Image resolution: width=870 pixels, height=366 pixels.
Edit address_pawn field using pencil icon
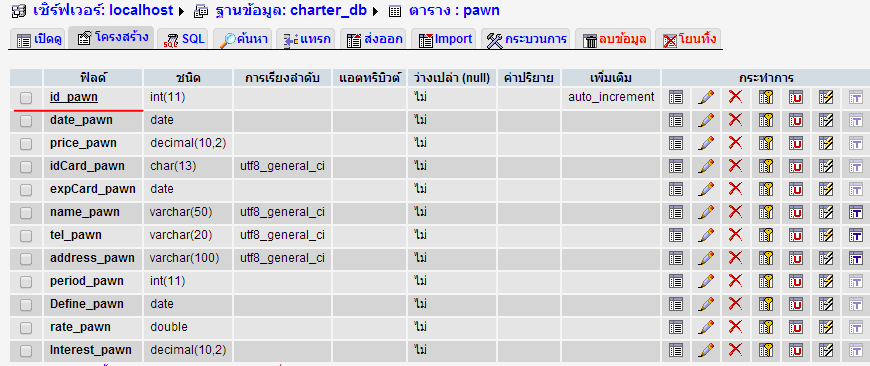click(705, 258)
